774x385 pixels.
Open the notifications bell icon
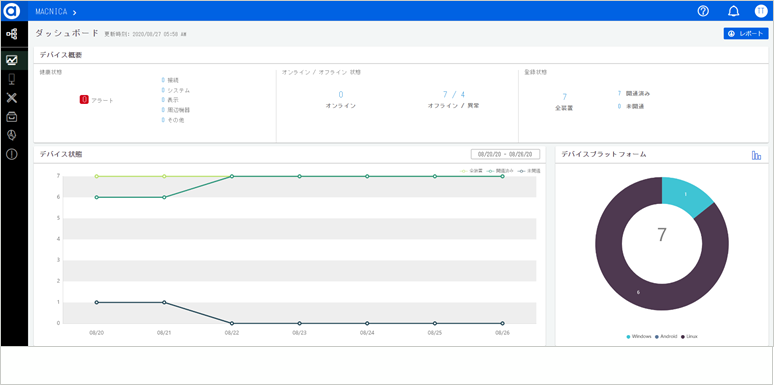tap(734, 11)
